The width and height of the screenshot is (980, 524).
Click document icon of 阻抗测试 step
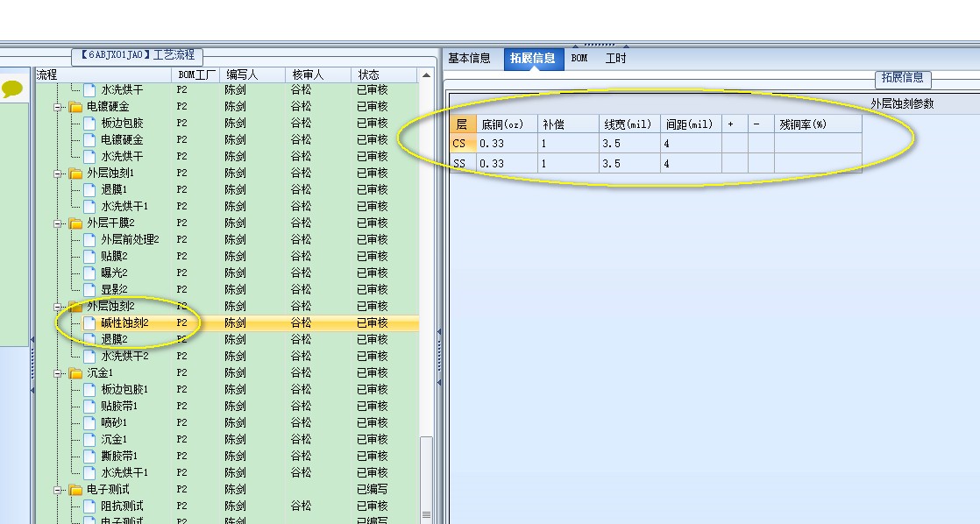[90, 506]
